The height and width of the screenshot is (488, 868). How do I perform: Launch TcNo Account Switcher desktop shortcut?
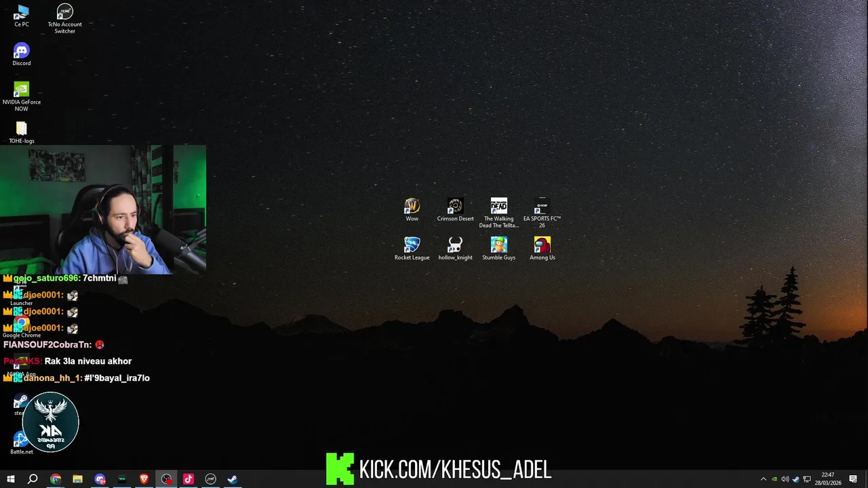[x=64, y=18]
